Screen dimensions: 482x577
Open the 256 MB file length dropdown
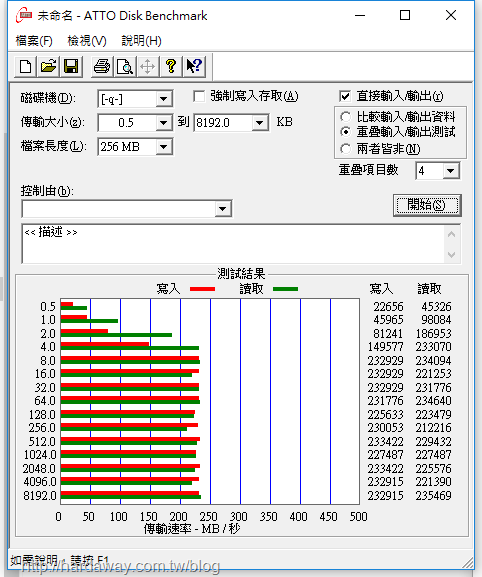tap(163, 147)
